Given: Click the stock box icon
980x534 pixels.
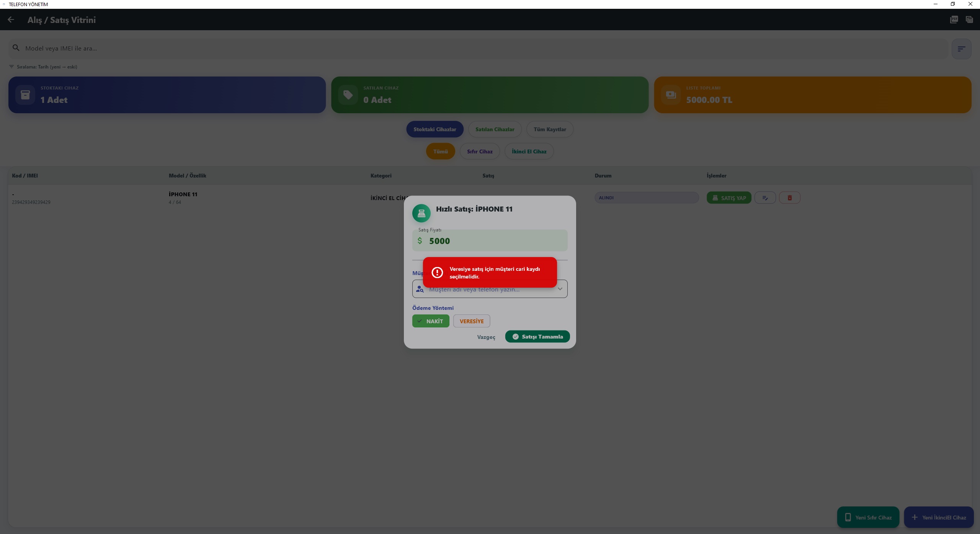Looking at the screenshot, I should click(25, 94).
